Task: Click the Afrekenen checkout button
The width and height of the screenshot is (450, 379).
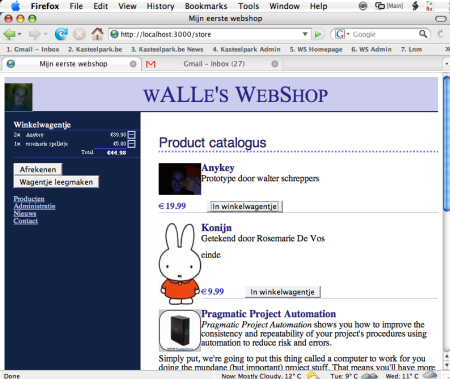Action: (x=38, y=169)
